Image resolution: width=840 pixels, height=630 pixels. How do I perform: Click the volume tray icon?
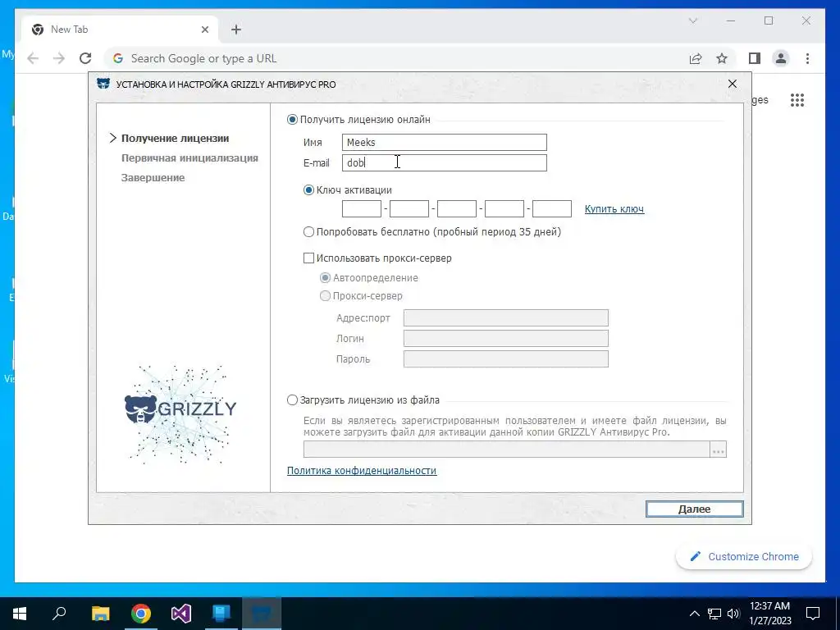coord(733,614)
